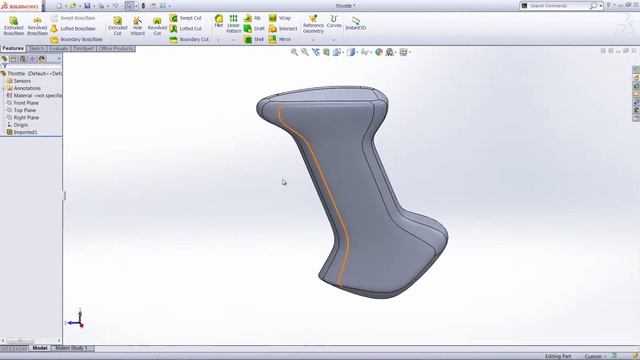Click Revolved Boss/Base tool

click(37, 26)
